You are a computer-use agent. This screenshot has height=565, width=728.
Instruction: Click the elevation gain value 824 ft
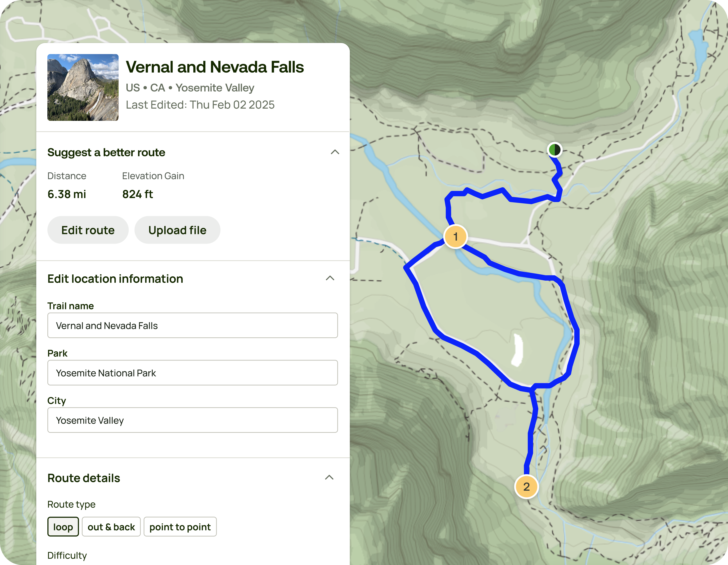tap(138, 194)
